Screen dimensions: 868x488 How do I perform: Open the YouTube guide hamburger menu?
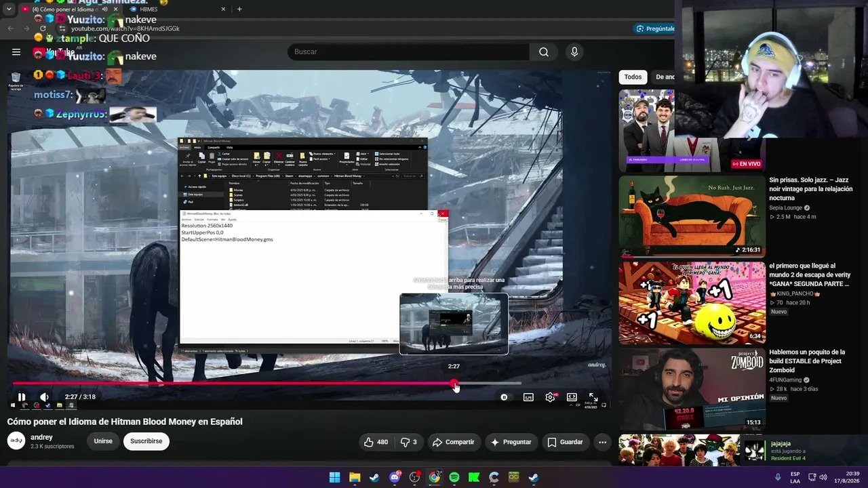point(16,52)
